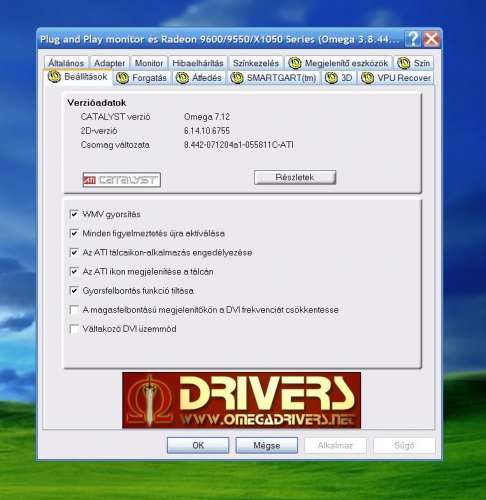Click the Alkalmaz button
Image resolution: width=486 pixels, height=500 pixels.
point(335,445)
